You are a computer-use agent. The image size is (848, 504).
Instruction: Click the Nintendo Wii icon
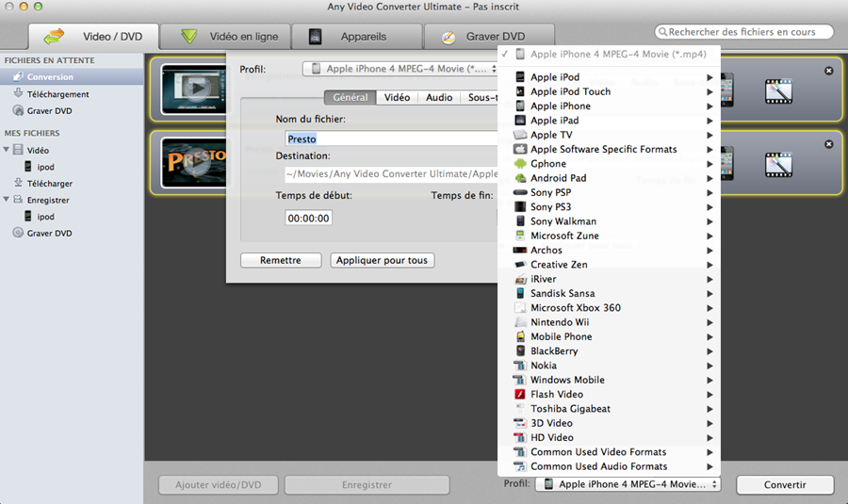(520, 322)
